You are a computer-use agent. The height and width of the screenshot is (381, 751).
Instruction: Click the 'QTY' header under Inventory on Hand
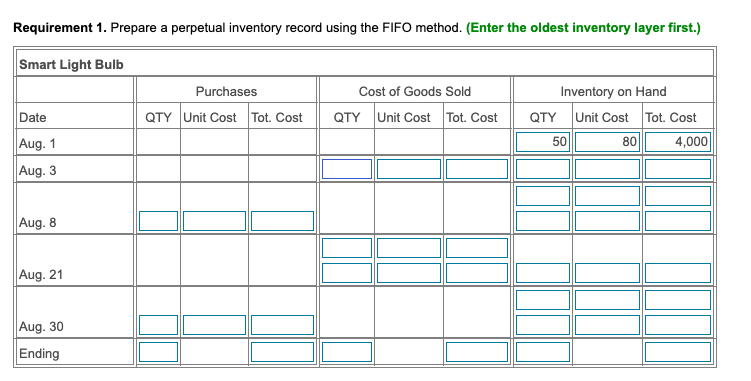click(543, 117)
